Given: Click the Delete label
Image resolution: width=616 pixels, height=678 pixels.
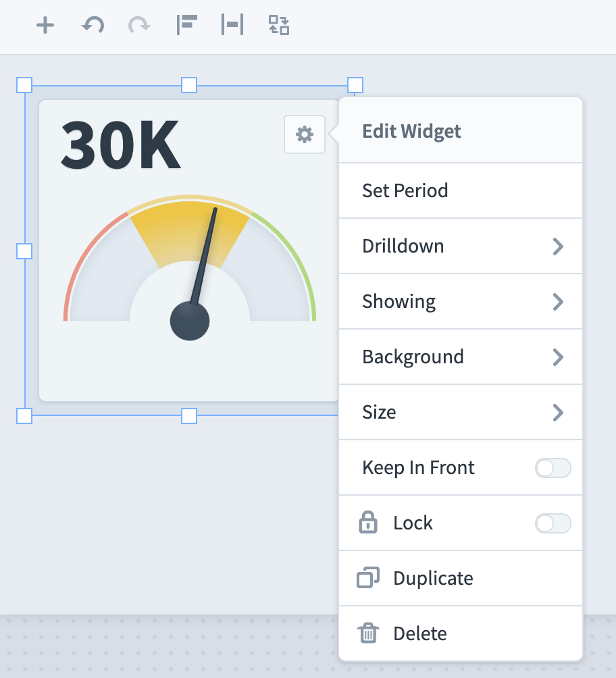Looking at the screenshot, I should [x=419, y=633].
